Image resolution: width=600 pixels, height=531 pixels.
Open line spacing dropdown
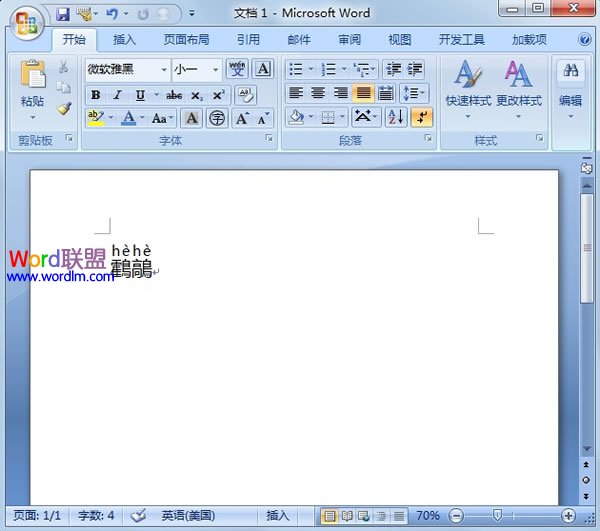414,93
